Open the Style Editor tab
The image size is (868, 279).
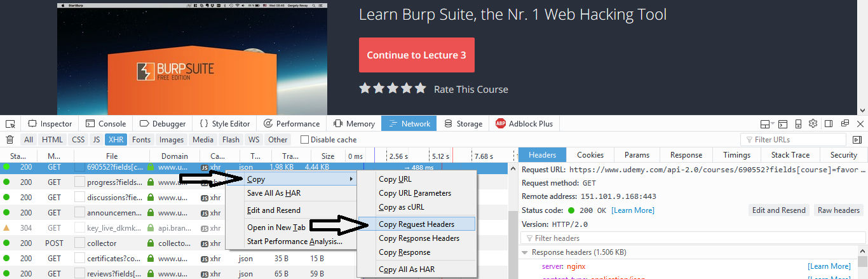click(x=225, y=124)
